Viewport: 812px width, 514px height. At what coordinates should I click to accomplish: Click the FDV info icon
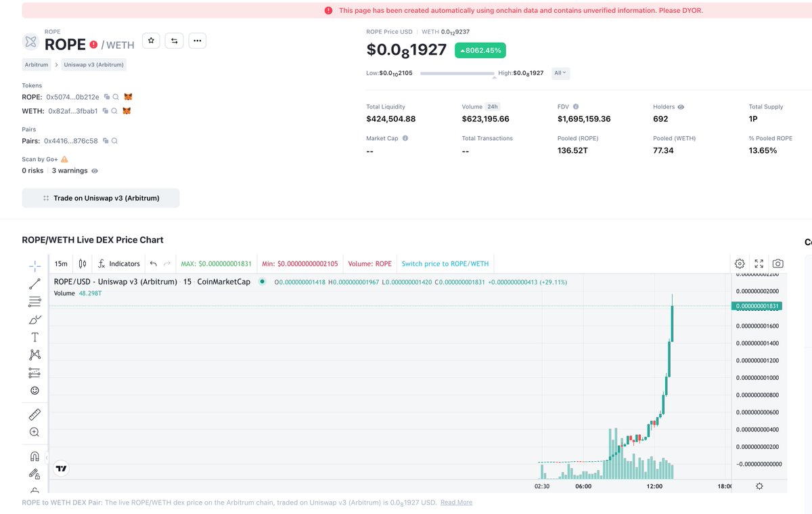[x=576, y=107]
